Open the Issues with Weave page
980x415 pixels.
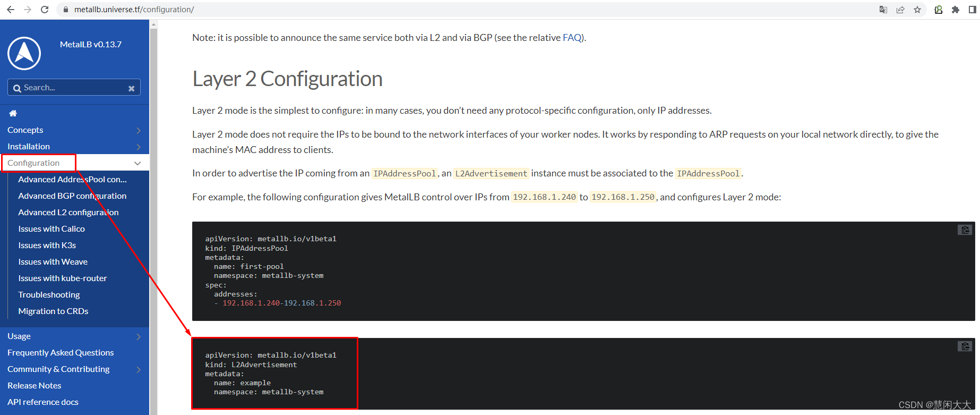53,262
